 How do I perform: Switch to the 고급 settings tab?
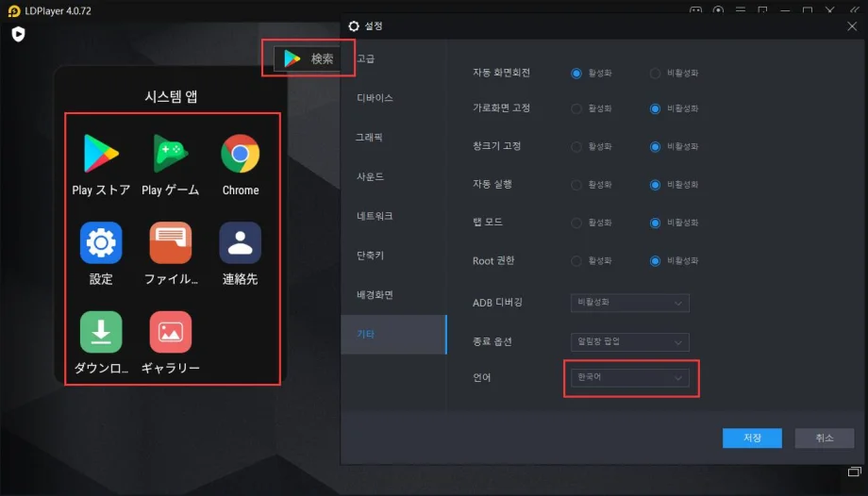[x=393, y=58]
